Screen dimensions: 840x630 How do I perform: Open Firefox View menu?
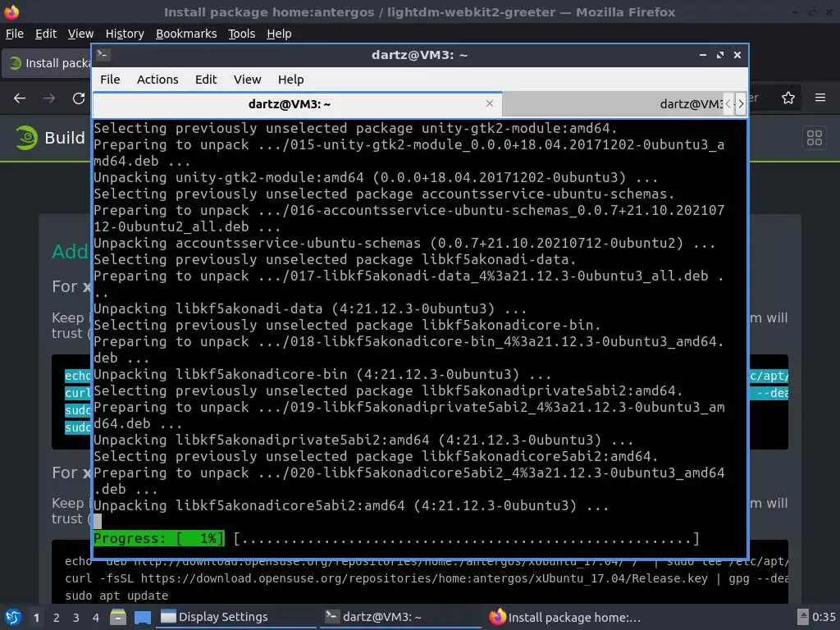tap(80, 34)
